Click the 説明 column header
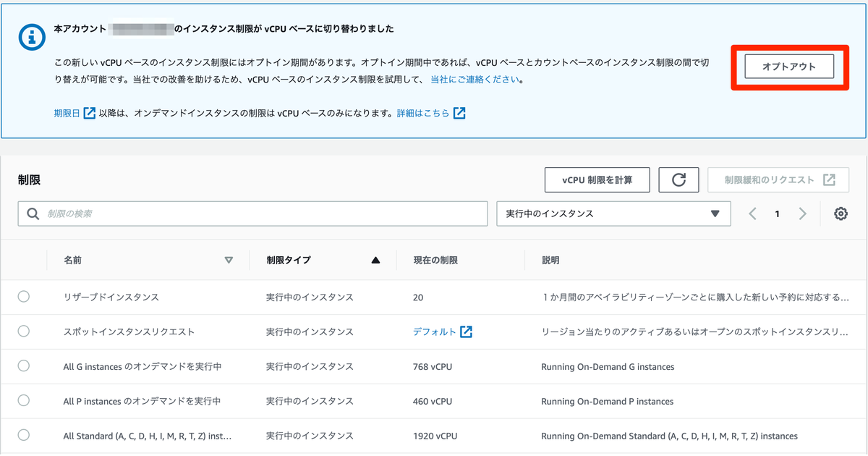Viewport: 868px width, 456px height. point(551,261)
